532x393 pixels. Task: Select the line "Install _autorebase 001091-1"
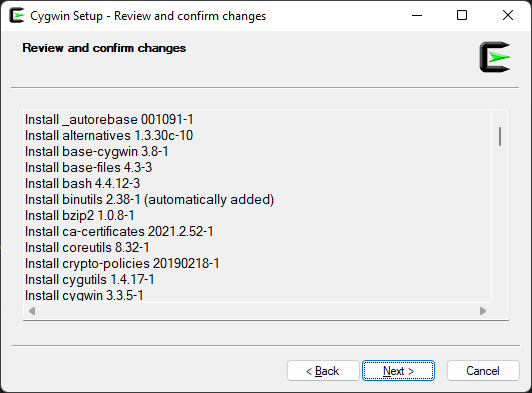pos(109,119)
